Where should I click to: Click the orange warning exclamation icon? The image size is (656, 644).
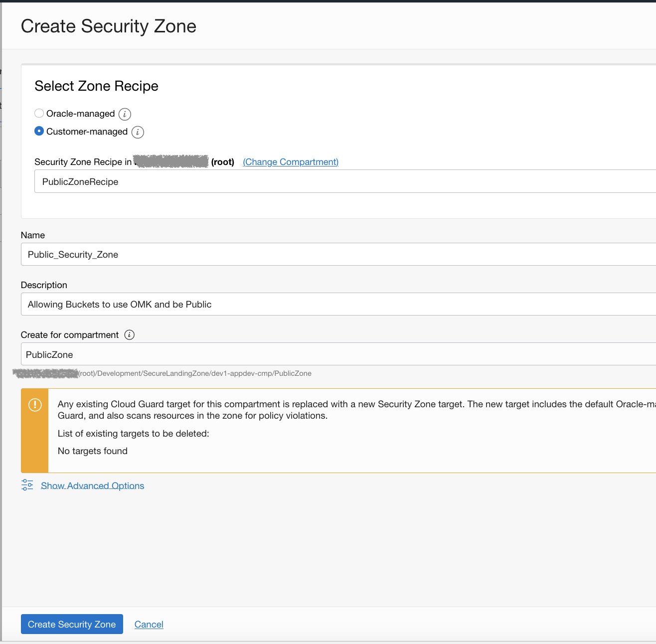[x=35, y=405]
